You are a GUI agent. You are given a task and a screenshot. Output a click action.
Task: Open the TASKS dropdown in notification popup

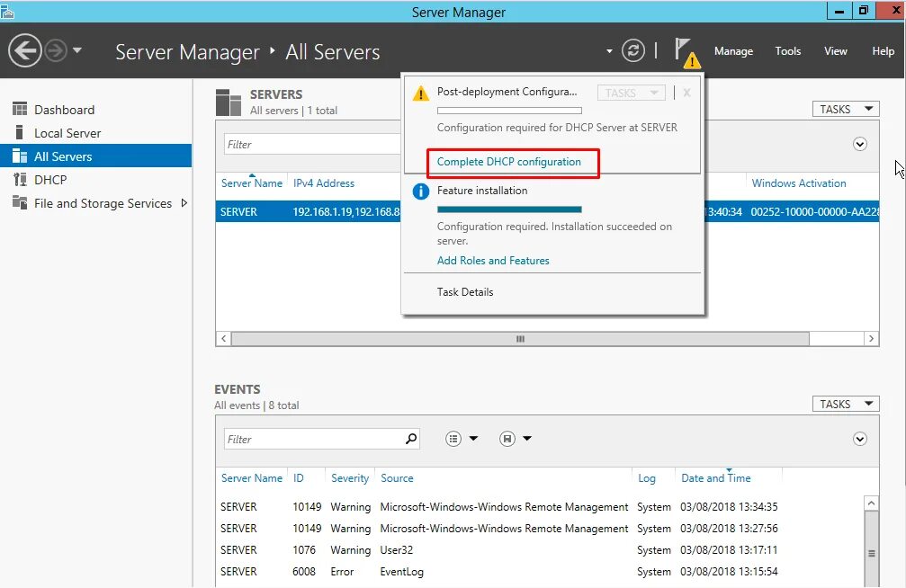(x=631, y=93)
